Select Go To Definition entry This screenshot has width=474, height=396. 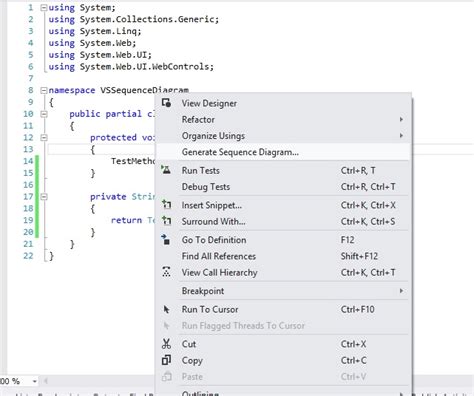click(x=283, y=240)
